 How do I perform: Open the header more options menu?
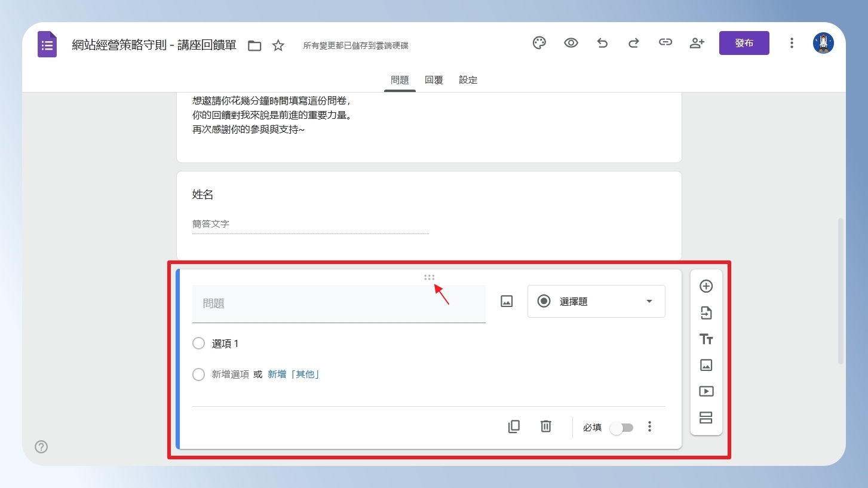pyautogui.click(x=792, y=43)
